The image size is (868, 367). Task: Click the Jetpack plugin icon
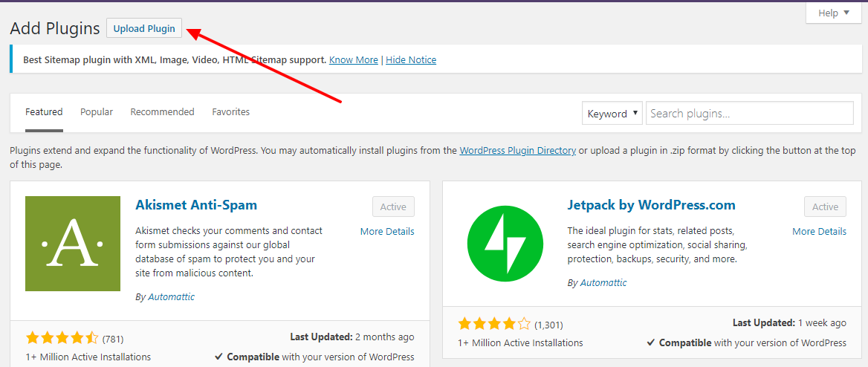(x=505, y=244)
